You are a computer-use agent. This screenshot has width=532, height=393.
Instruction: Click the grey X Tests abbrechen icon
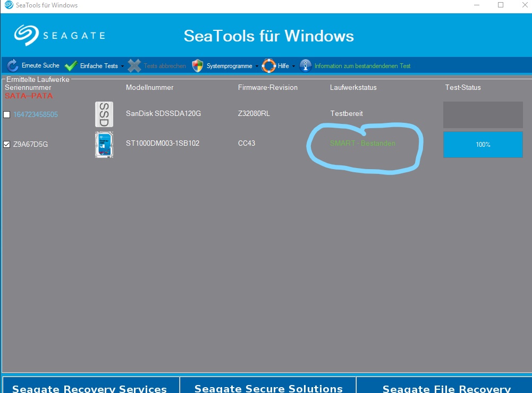click(134, 66)
